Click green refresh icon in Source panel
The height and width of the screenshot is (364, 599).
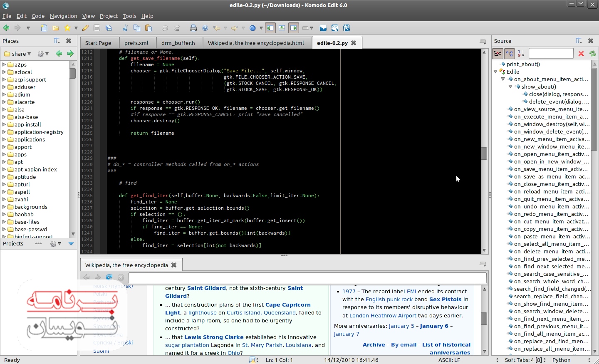593,53
